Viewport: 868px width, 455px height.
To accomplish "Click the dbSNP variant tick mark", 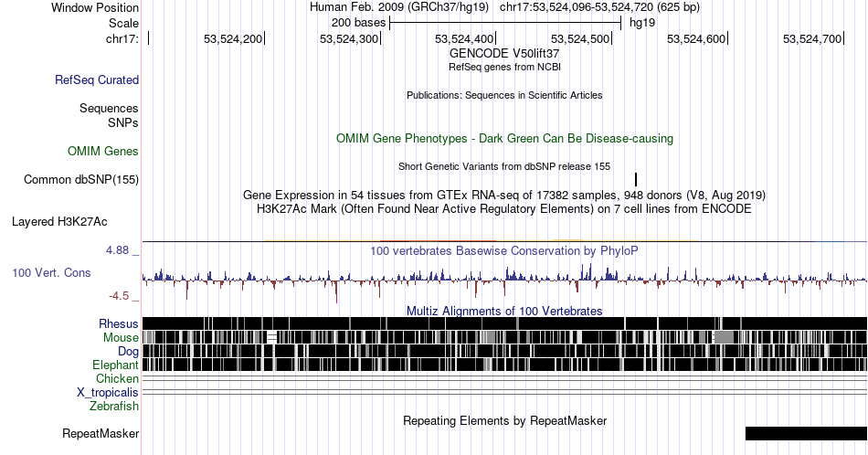I will tap(636, 179).
